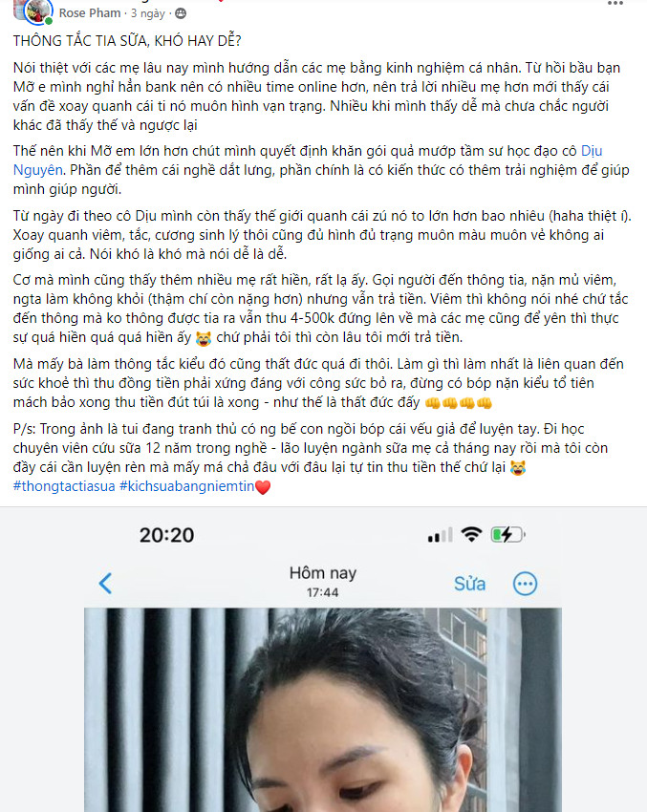Click the Wi-Fi status icon in the phone screenshot
The height and width of the screenshot is (812, 647).
coord(471,534)
